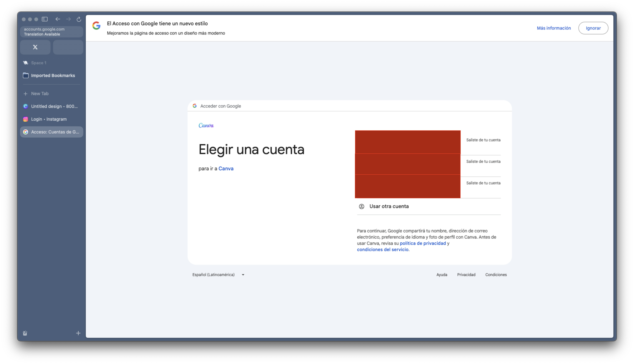Reload the page with the refresh icon
This screenshot has width=634, height=364.
tap(79, 19)
